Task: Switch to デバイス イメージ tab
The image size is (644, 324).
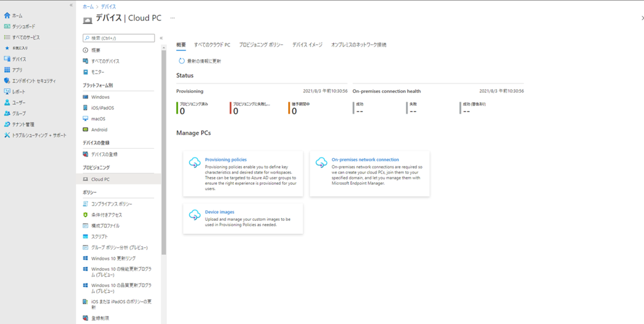Action: coord(307,45)
